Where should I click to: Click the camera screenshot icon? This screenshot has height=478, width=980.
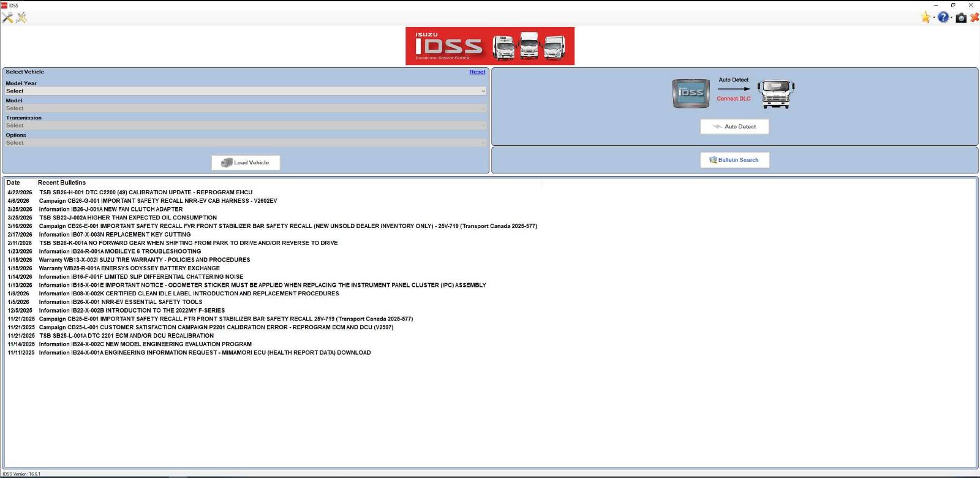pos(961,18)
